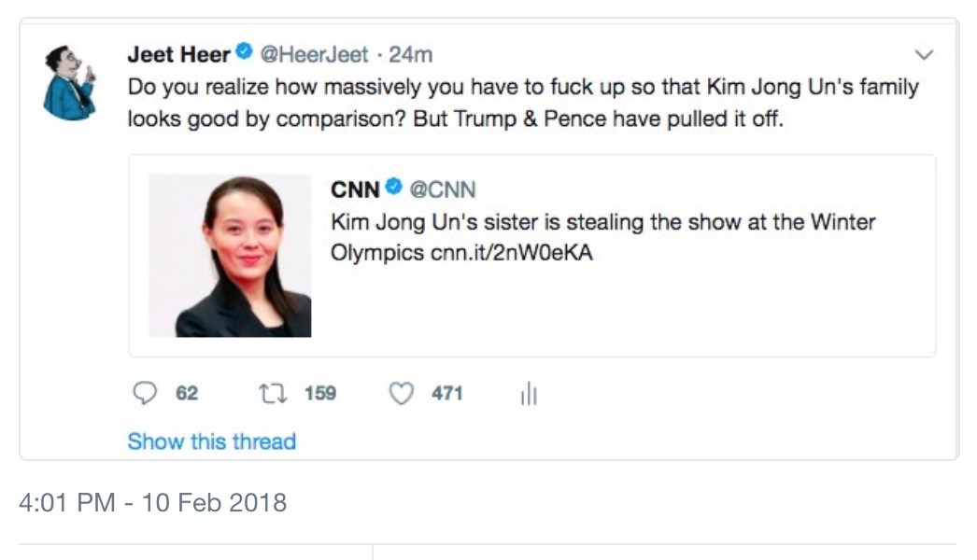Click the quoted CNN tweet text
The image size is (977, 560).
point(603,237)
